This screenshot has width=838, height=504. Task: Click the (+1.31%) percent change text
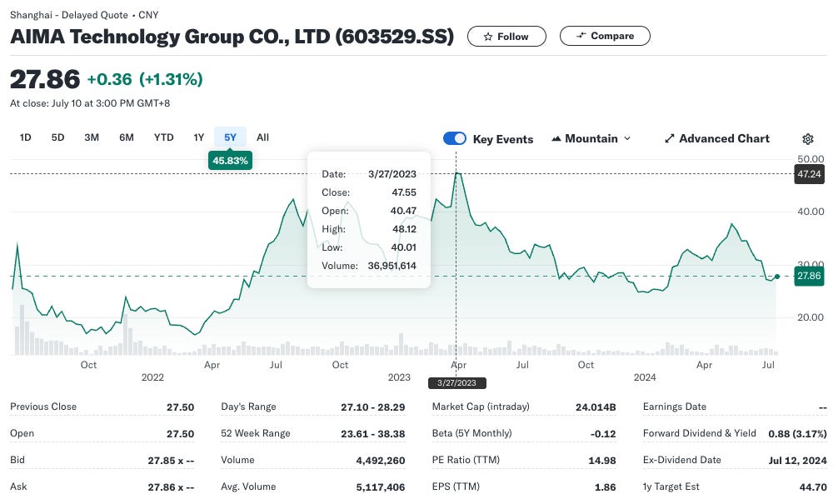coord(171,79)
